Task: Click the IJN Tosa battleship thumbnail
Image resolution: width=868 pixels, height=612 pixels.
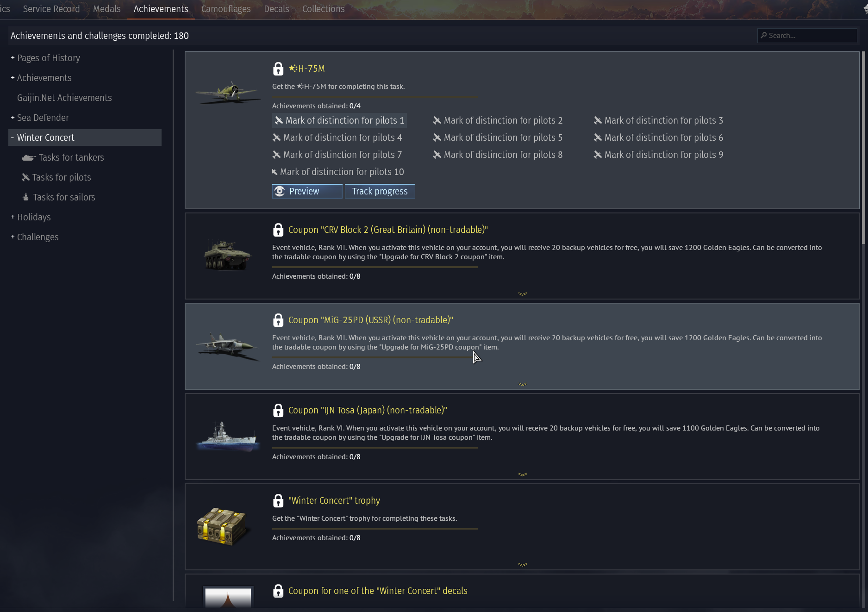Action: (x=228, y=436)
